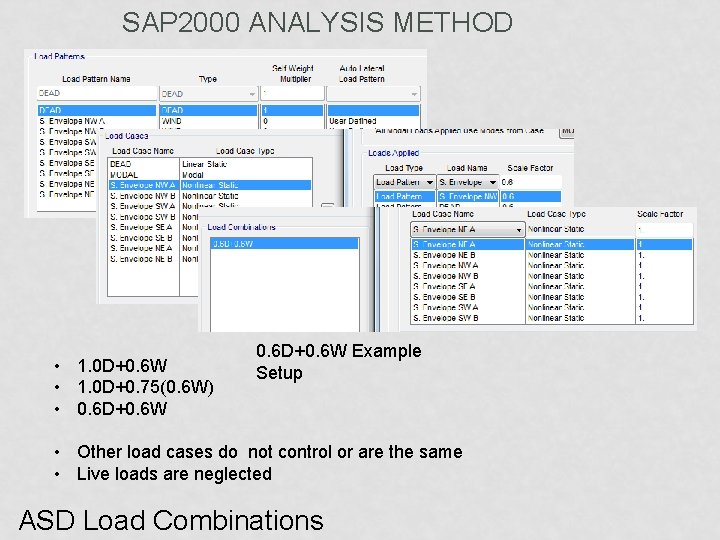Click Linear Static type for the DEAD load case
Viewport: 720px width, 540px height.
point(204,164)
